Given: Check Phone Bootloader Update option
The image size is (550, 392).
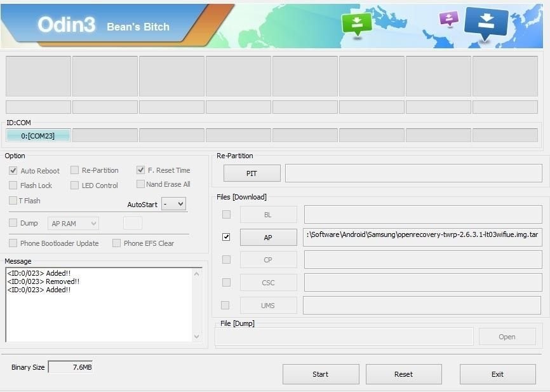Looking at the screenshot, I should click(x=13, y=243).
